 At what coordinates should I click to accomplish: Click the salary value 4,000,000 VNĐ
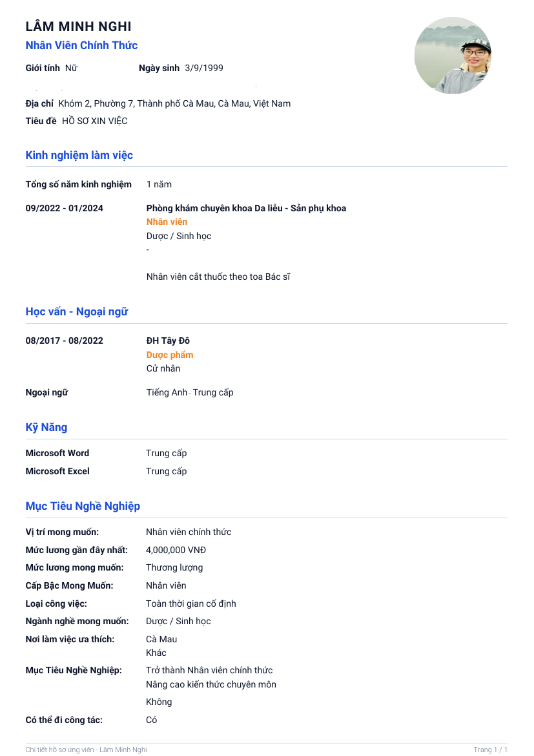point(176,550)
